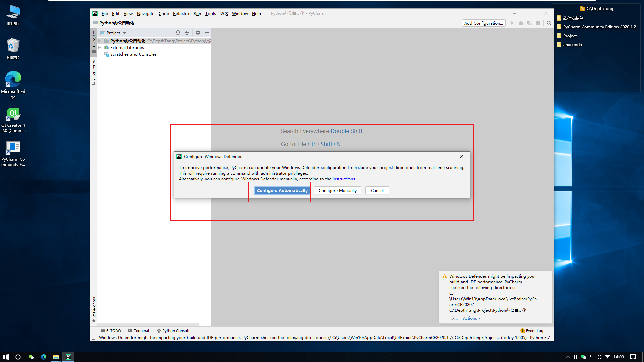Click the project tree horizontal scrollbar

pyautogui.click(x=148, y=325)
